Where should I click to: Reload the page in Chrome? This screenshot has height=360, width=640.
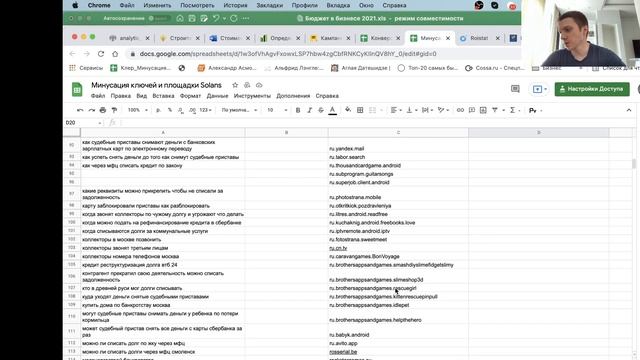point(101,54)
